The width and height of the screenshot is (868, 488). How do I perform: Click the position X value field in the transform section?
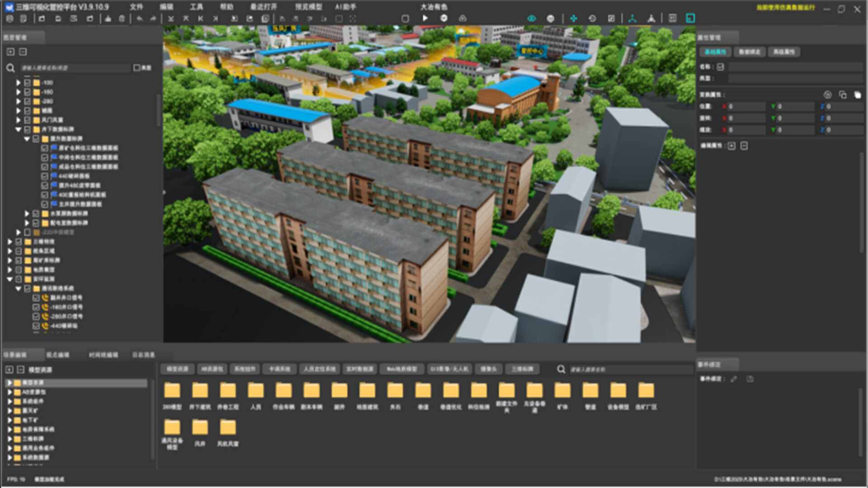click(745, 106)
